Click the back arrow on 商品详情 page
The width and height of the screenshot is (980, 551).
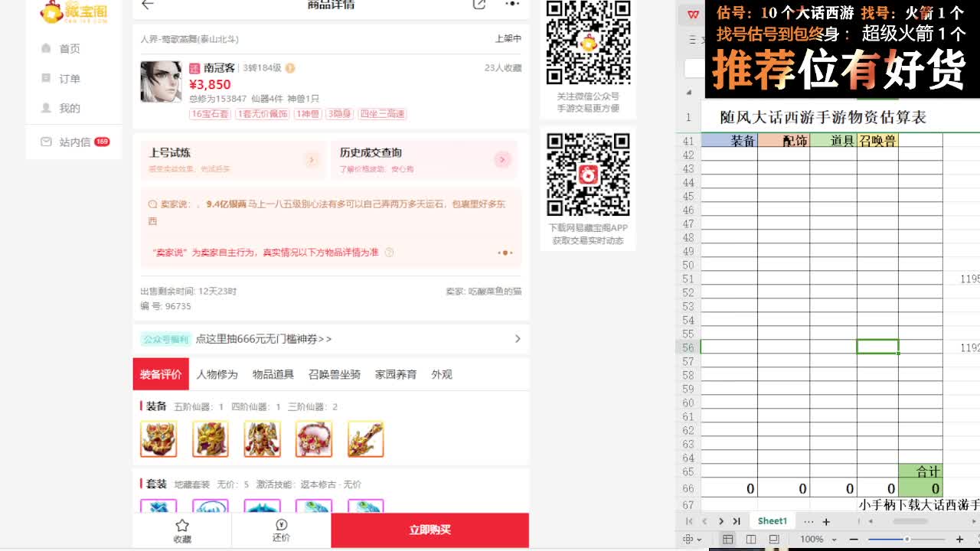pyautogui.click(x=148, y=5)
